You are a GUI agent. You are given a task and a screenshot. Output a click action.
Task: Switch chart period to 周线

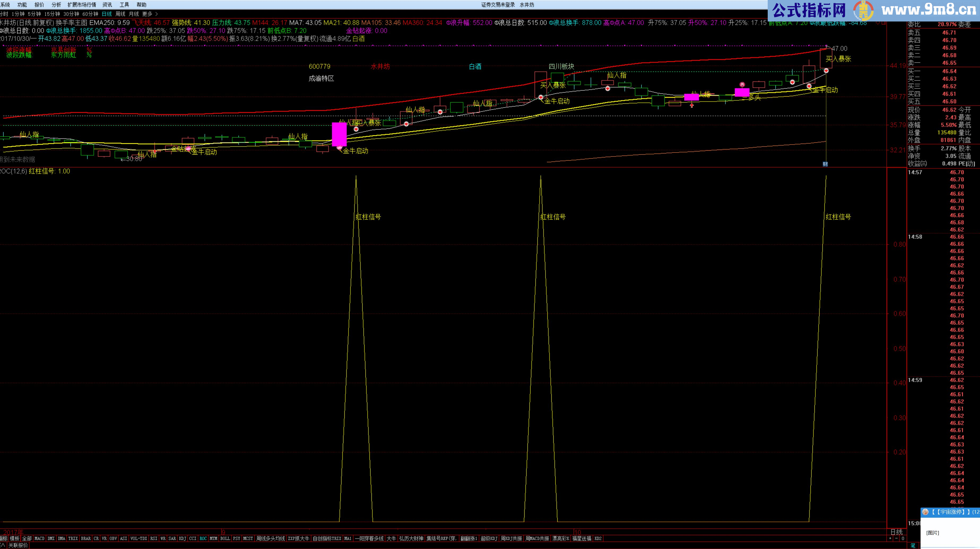(x=120, y=14)
